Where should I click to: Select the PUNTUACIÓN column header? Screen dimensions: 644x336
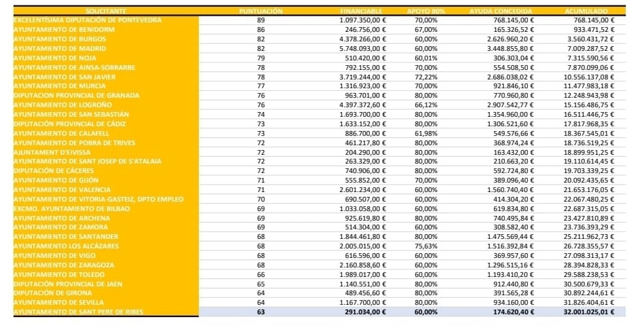pyautogui.click(x=261, y=11)
